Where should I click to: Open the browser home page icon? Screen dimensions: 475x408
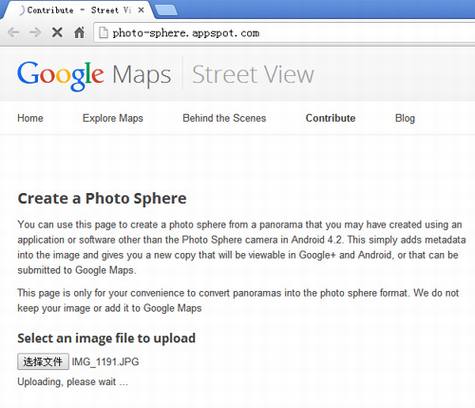[79, 33]
